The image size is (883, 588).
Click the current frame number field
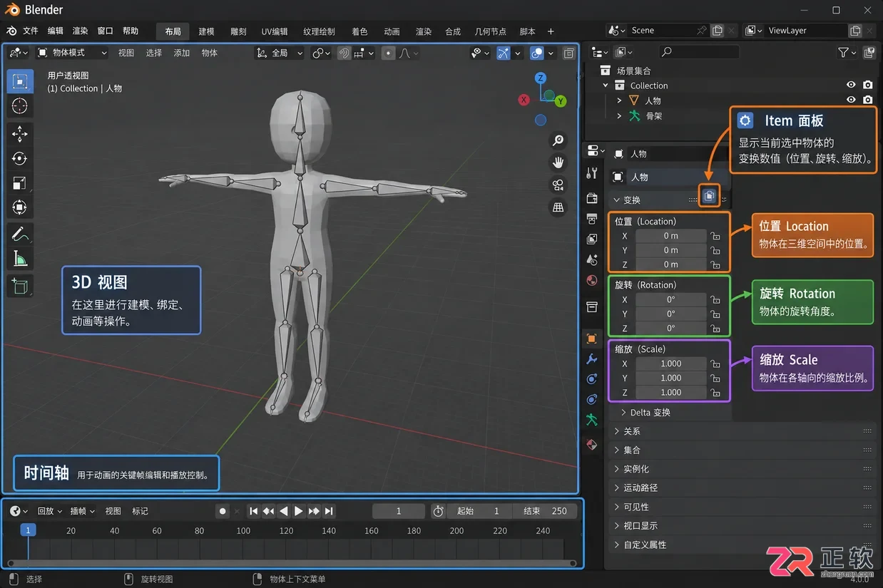coord(399,511)
